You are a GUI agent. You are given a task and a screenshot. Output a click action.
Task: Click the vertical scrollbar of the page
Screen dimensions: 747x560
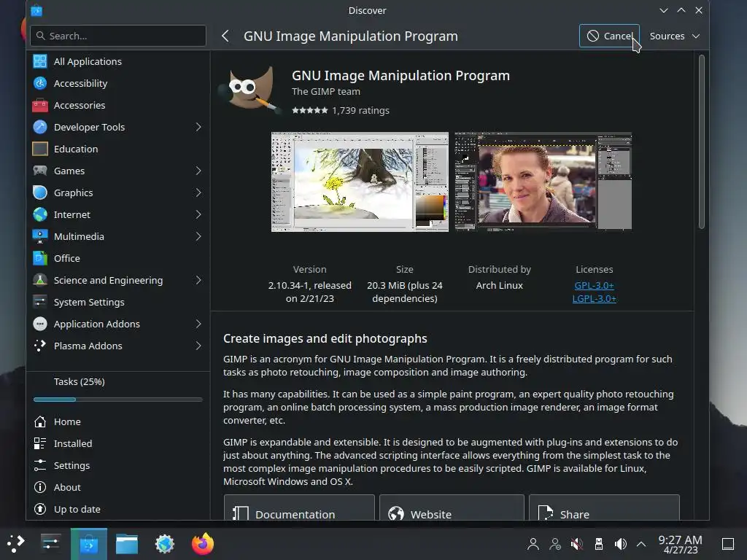[x=701, y=142]
